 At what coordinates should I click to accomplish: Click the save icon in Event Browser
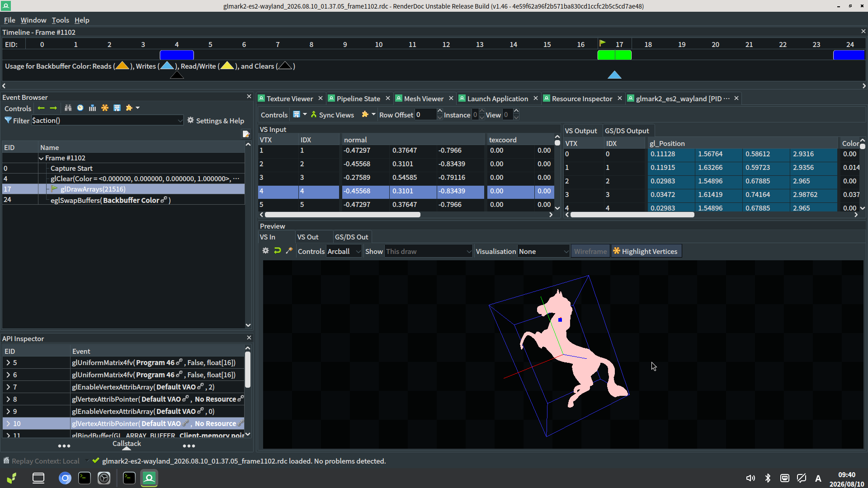pos(117,108)
